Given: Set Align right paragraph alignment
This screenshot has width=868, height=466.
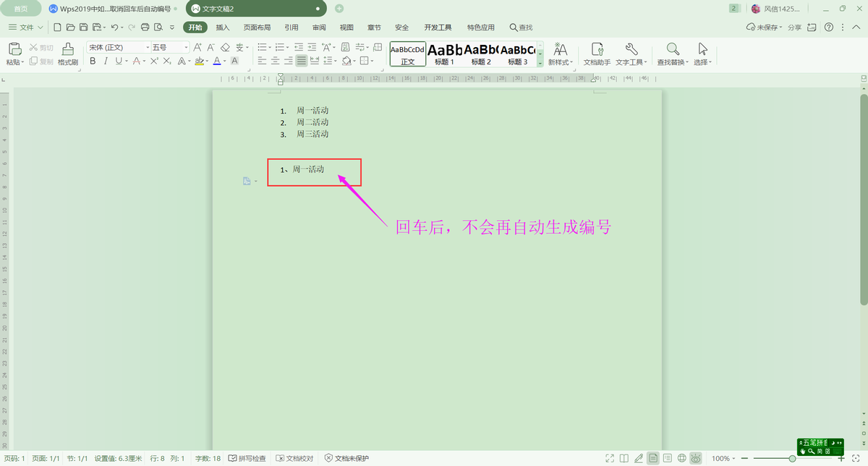Looking at the screenshot, I should pyautogui.click(x=288, y=62).
